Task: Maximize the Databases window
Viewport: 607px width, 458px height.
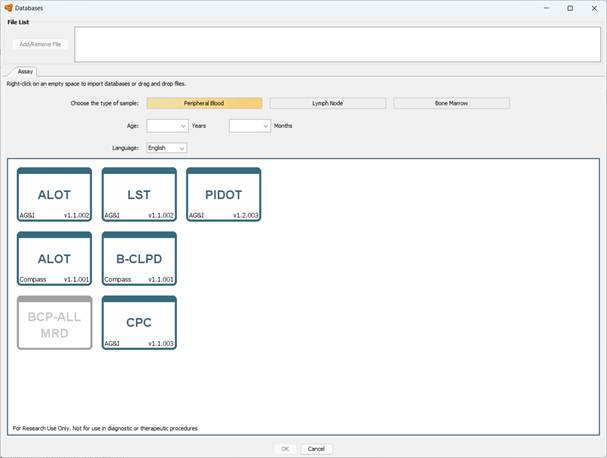Action: point(570,8)
